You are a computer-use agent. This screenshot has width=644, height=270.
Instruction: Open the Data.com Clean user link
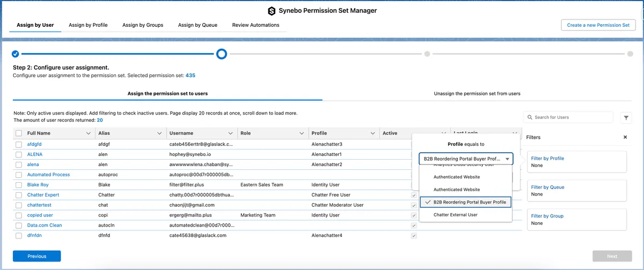point(45,226)
